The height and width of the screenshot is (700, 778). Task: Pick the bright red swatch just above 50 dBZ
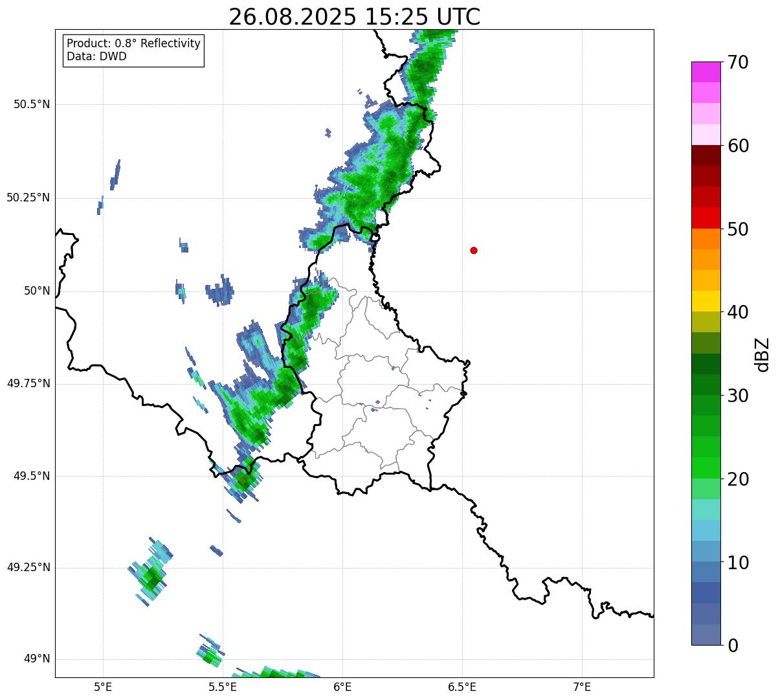pos(706,218)
